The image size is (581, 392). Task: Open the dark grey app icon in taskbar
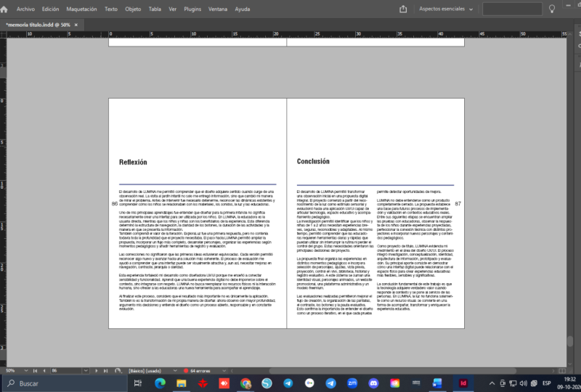click(x=416, y=383)
